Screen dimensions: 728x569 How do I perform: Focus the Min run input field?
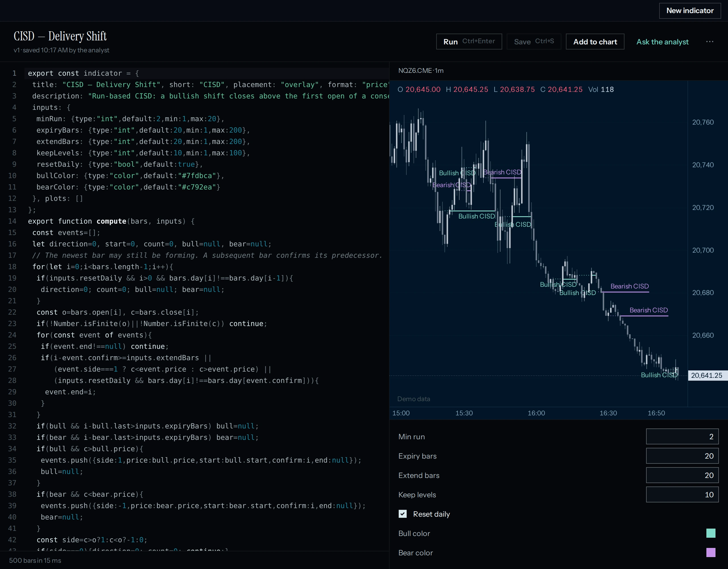click(682, 436)
